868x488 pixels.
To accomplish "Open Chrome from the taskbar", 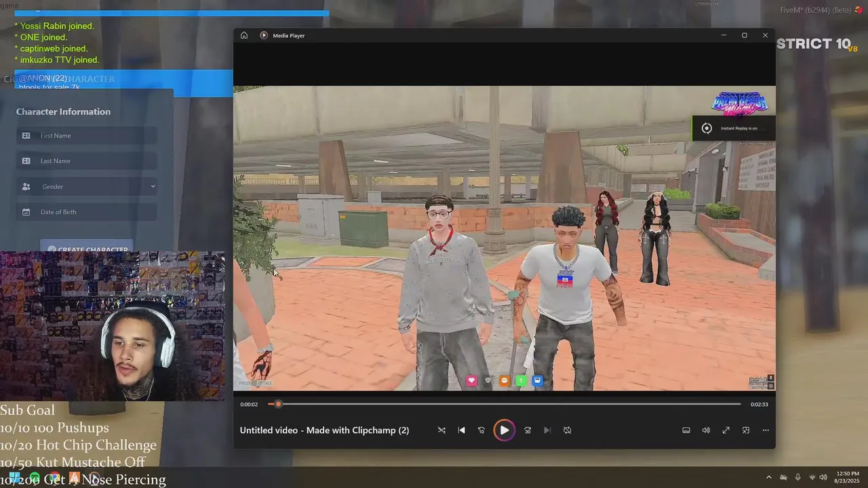I will point(54,479).
